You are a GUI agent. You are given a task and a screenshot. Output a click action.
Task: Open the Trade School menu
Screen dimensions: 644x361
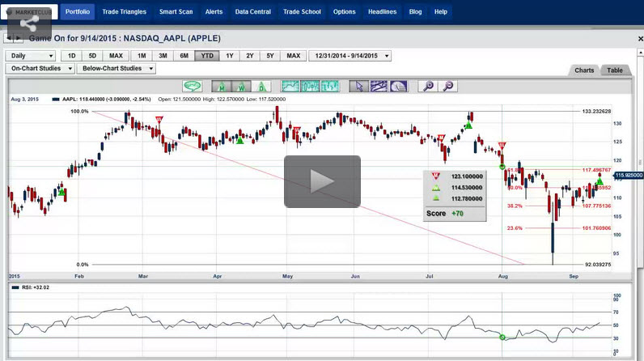(302, 11)
